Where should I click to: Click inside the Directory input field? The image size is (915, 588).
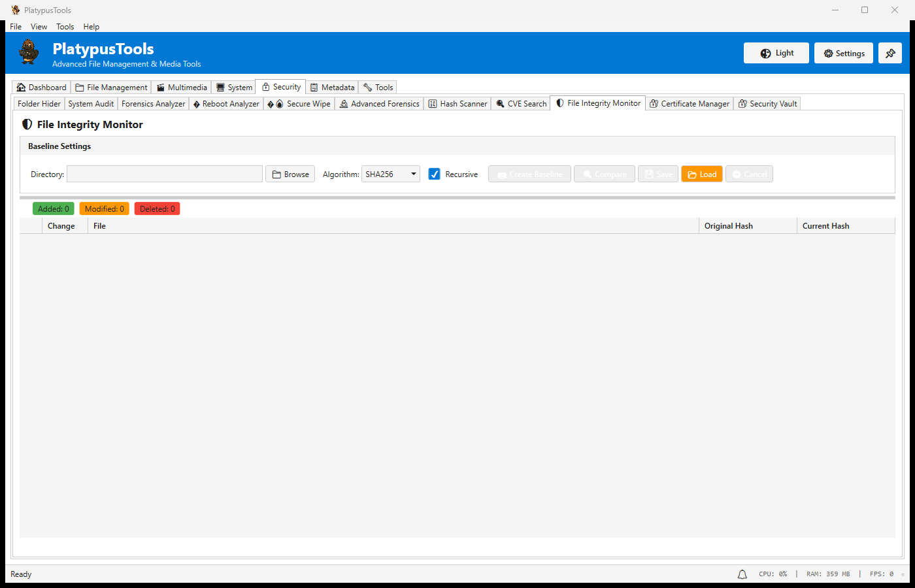(x=164, y=174)
